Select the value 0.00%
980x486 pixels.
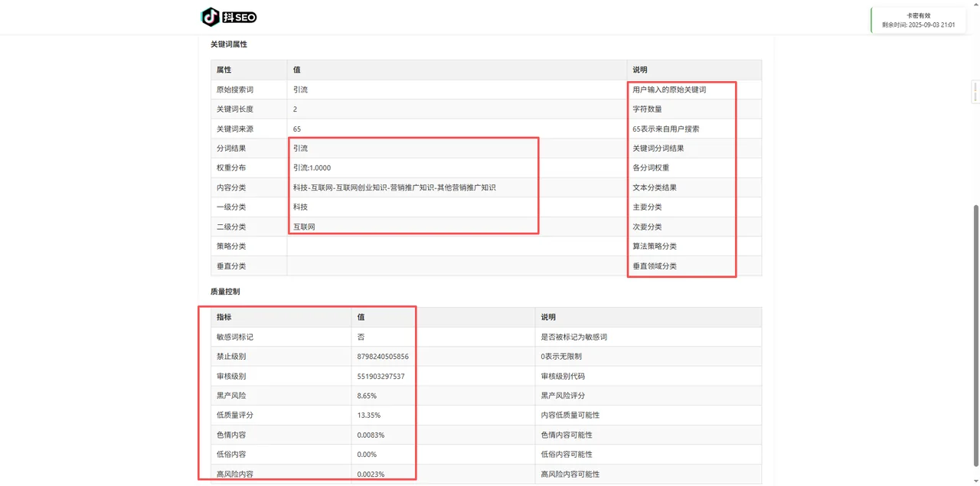click(367, 455)
